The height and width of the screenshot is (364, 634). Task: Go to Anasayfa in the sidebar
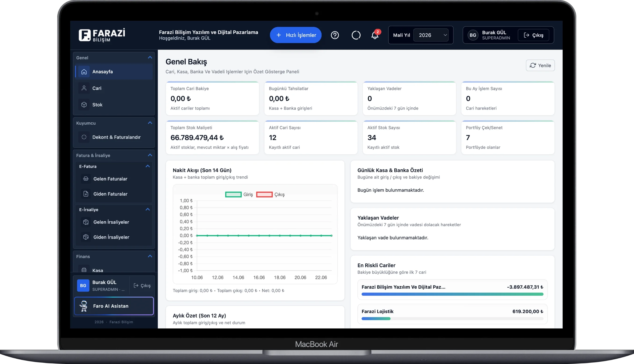(114, 72)
